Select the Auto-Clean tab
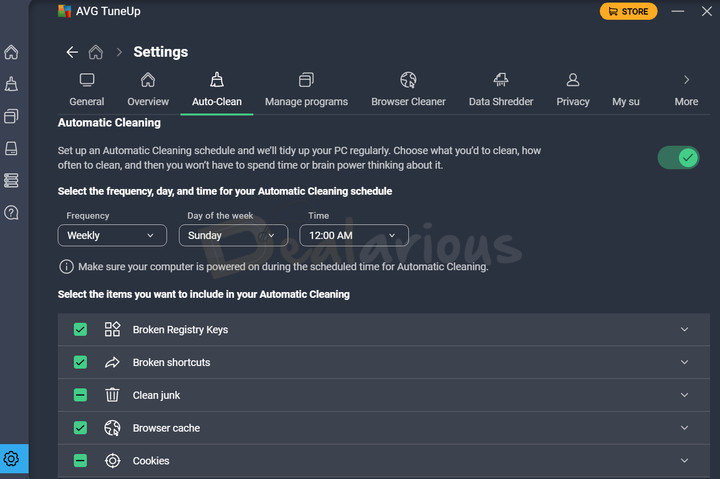This screenshot has width=720, height=479. [217, 90]
